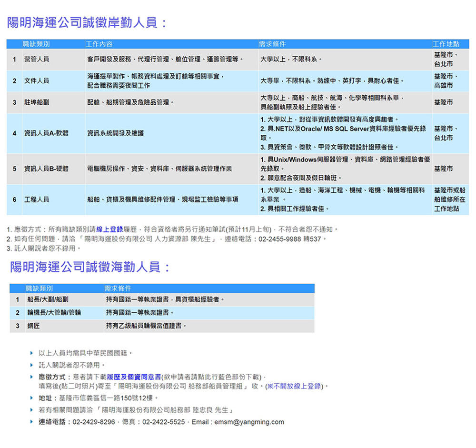Click the 配艙、船期管理及危險品管理 cell
476x448 pixels.
click(x=171, y=102)
